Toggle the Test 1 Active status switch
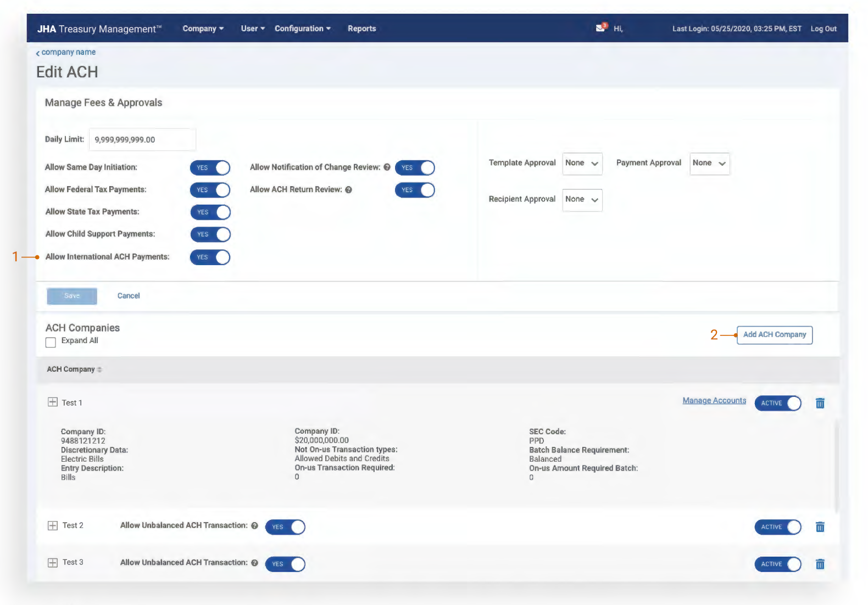The height and width of the screenshot is (605, 868). (x=777, y=404)
